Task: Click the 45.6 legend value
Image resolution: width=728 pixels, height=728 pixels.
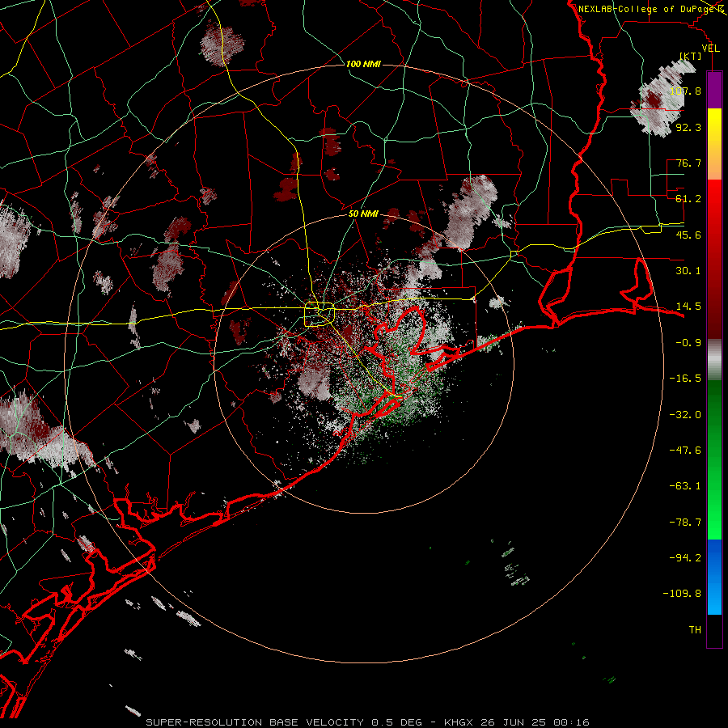Action: click(688, 235)
